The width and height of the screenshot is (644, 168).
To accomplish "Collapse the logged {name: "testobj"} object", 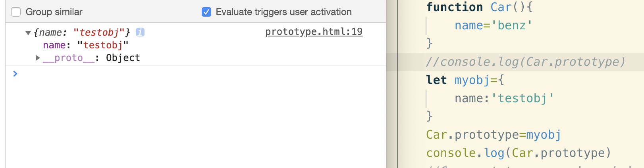I will [x=28, y=33].
